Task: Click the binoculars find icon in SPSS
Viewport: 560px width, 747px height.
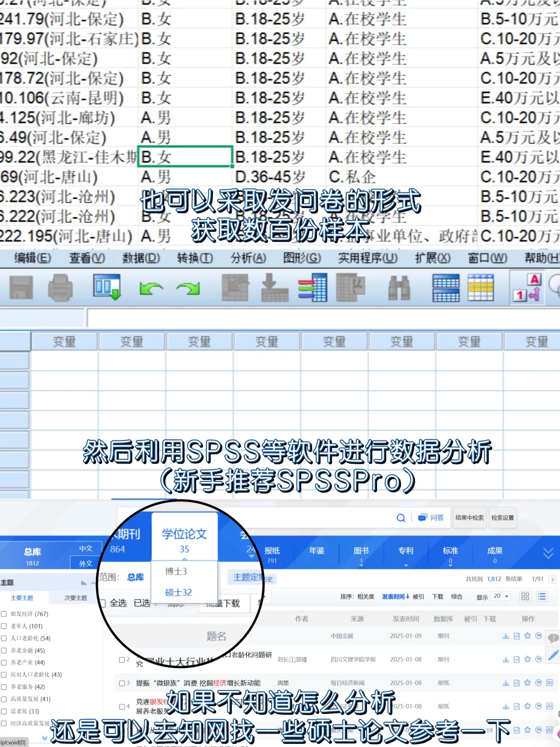Action: tap(399, 288)
